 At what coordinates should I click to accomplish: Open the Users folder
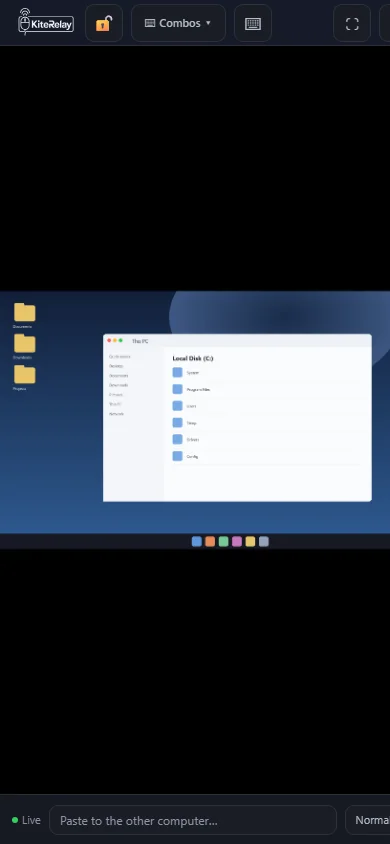pos(185,406)
